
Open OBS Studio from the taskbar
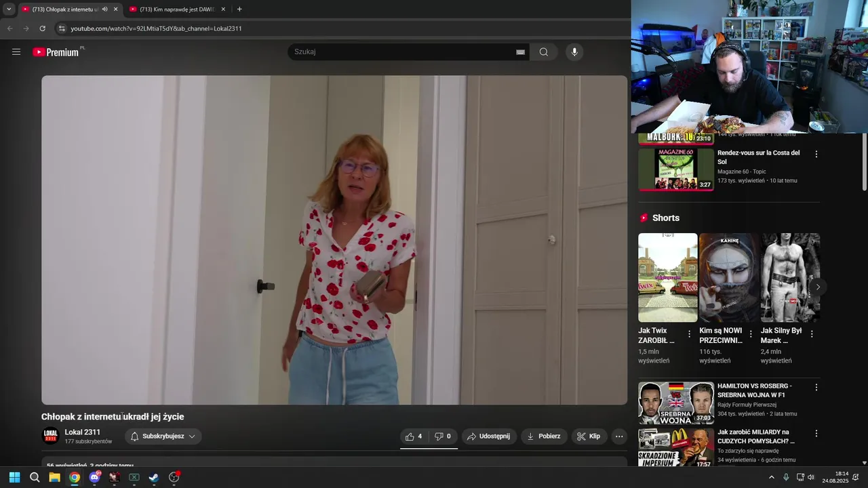point(174,477)
